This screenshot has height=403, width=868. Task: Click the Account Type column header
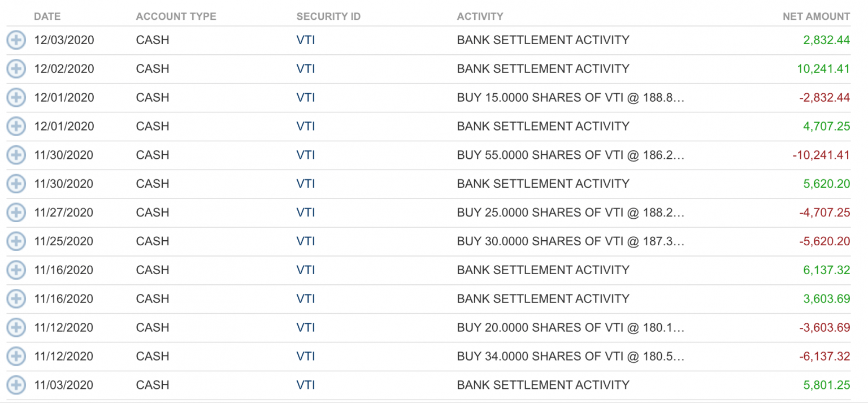click(176, 16)
